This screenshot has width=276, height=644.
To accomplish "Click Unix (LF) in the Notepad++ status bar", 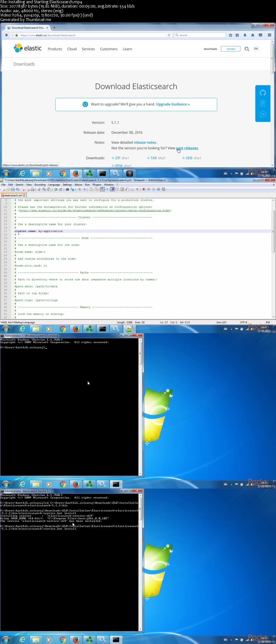I will [x=221, y=322].
